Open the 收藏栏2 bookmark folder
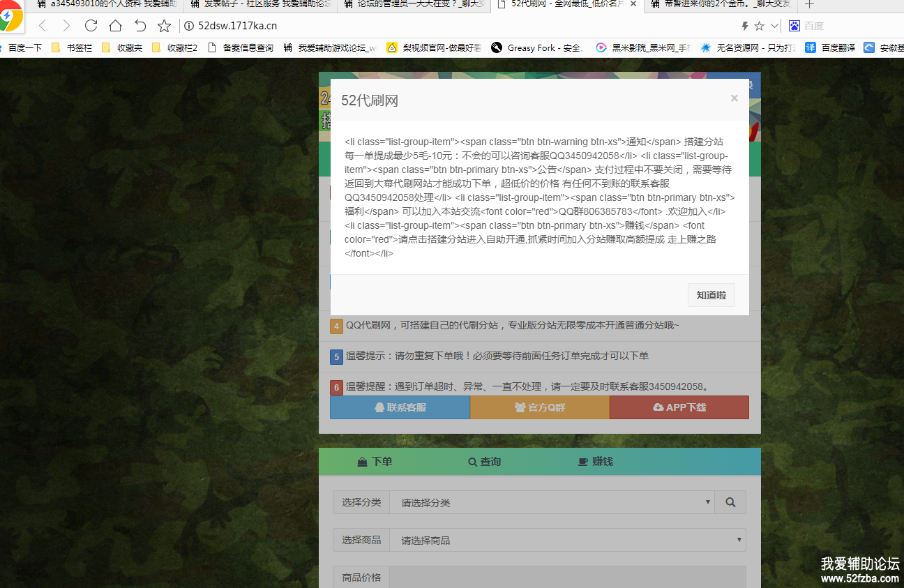904x588 pixels. (x=174, y=48)
